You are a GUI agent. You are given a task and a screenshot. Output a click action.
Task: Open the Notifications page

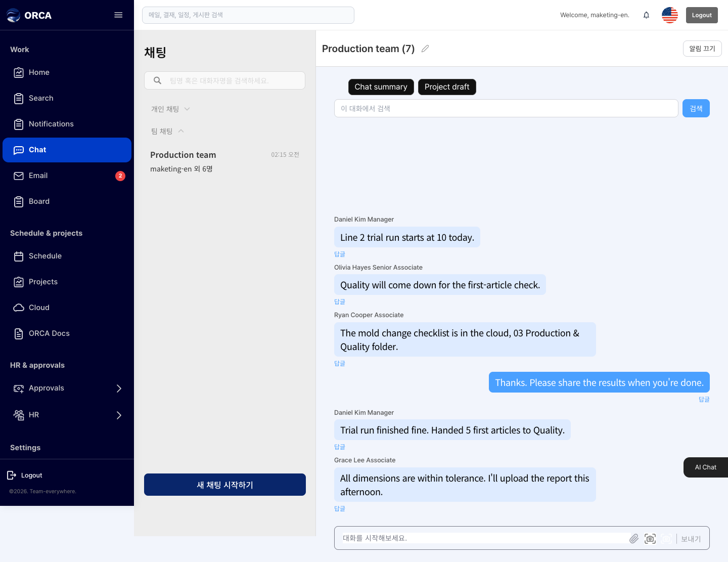tap(67, 124)
